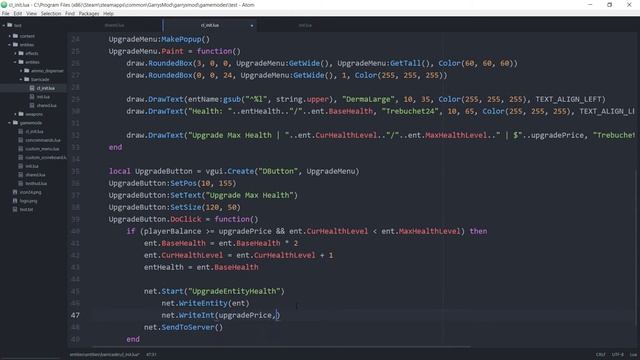Click the net.SendToServer() code line
This screenshot has width=640, height=360.
(183, 327)
